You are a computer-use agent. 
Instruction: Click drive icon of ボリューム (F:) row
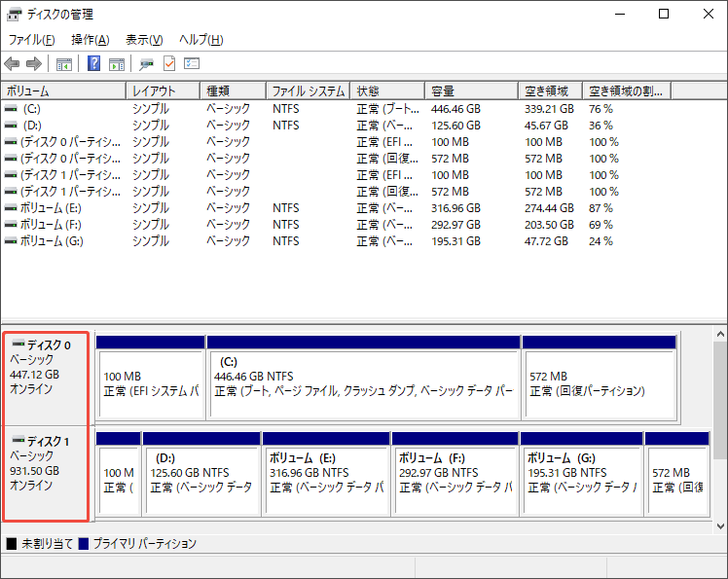tap(11, 225)
